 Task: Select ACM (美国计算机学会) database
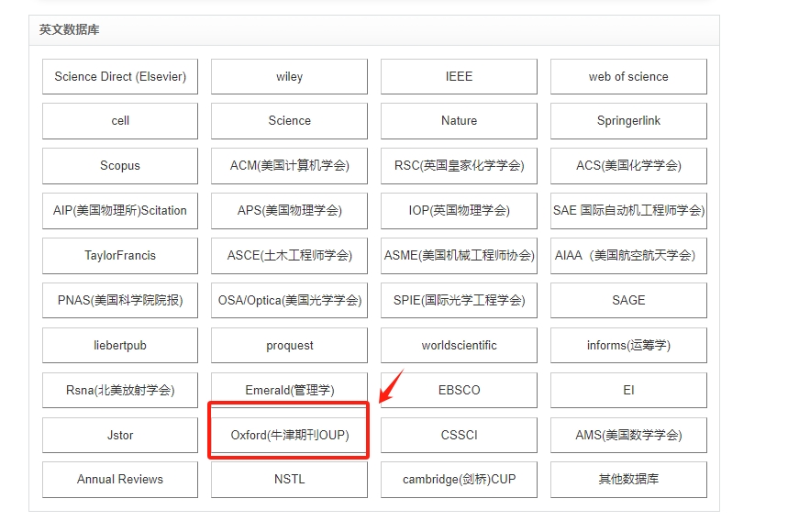tap(289, 166)
